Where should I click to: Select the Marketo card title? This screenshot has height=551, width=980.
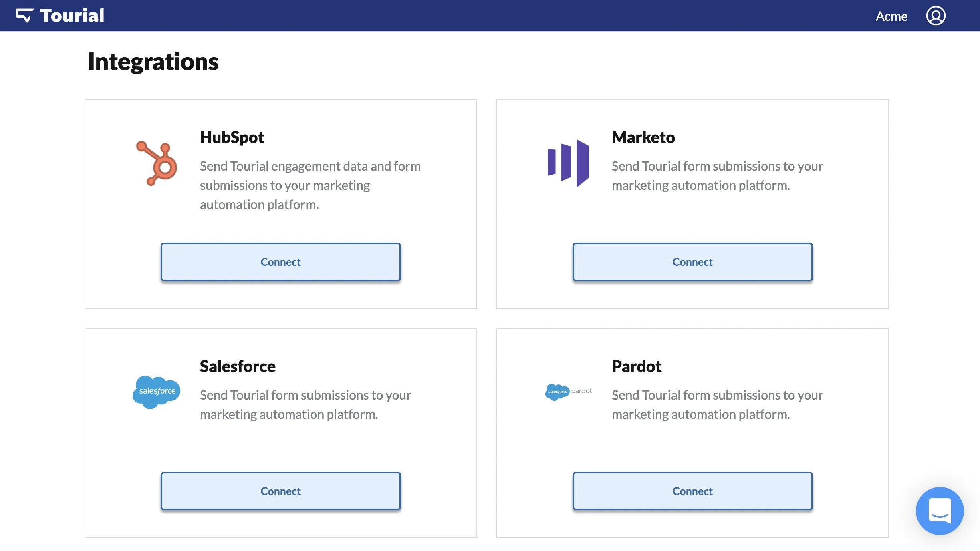(643, 137)
